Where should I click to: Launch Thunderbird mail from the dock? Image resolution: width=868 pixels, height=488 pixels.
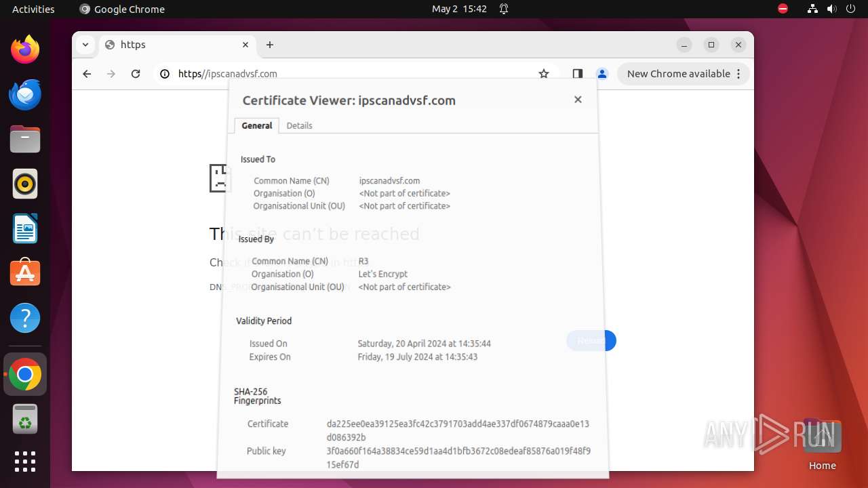[25, 94]
